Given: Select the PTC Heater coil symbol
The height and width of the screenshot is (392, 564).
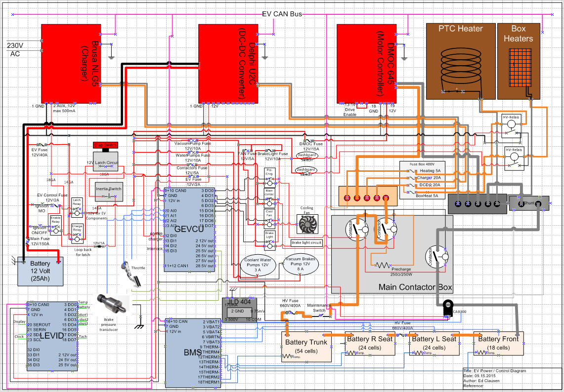Looking at the screenshot, I should pos(460,63).
